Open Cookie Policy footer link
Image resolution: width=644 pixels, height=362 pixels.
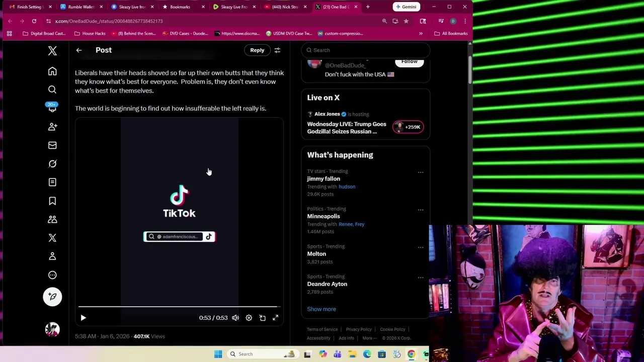pos(392,330)
